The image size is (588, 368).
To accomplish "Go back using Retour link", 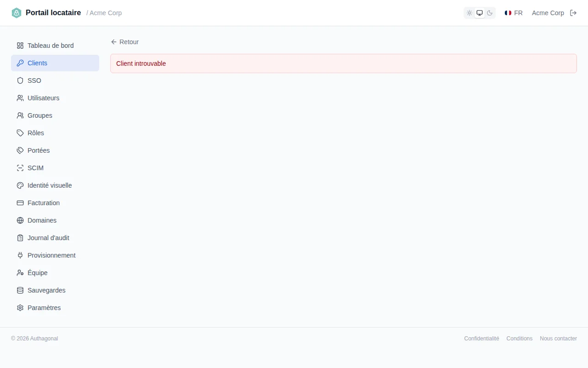I will (x=125, y=42).
